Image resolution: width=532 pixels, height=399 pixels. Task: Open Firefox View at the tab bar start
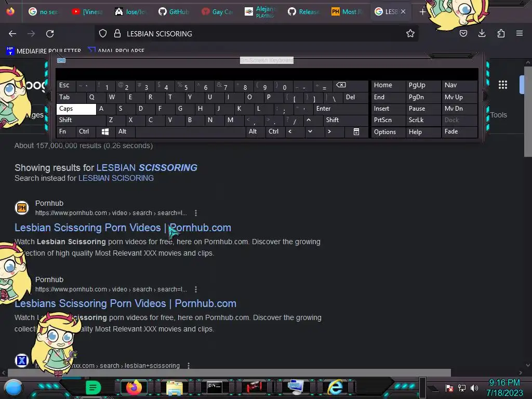(x=10, y=11)
